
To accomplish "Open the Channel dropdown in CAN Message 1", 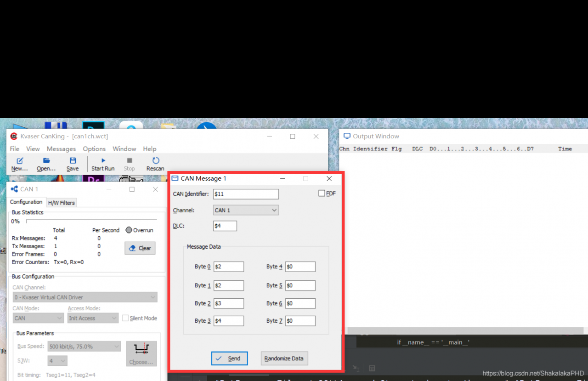I will tap(246, 210).
